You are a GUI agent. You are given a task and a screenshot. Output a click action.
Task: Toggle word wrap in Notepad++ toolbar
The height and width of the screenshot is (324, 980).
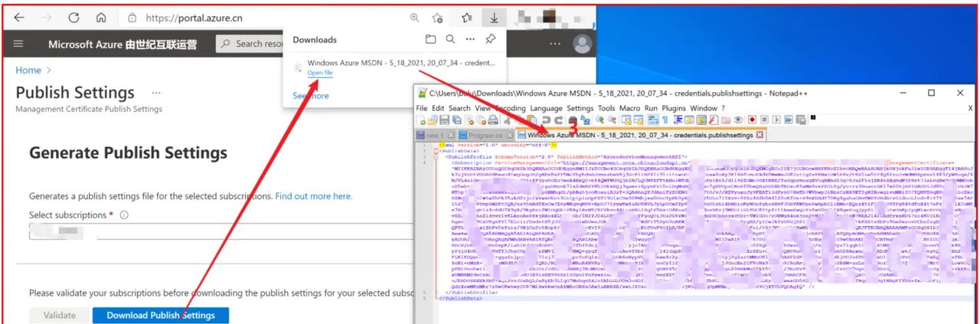653,119
